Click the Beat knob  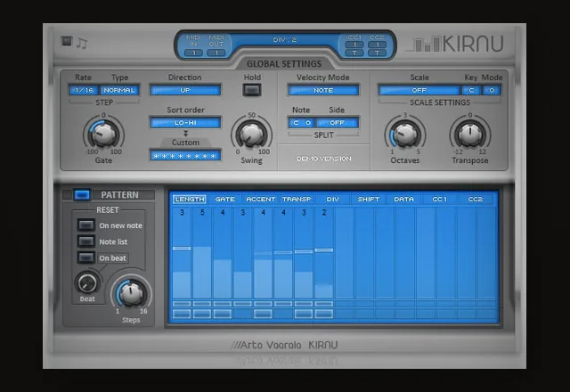click(87, 282)
